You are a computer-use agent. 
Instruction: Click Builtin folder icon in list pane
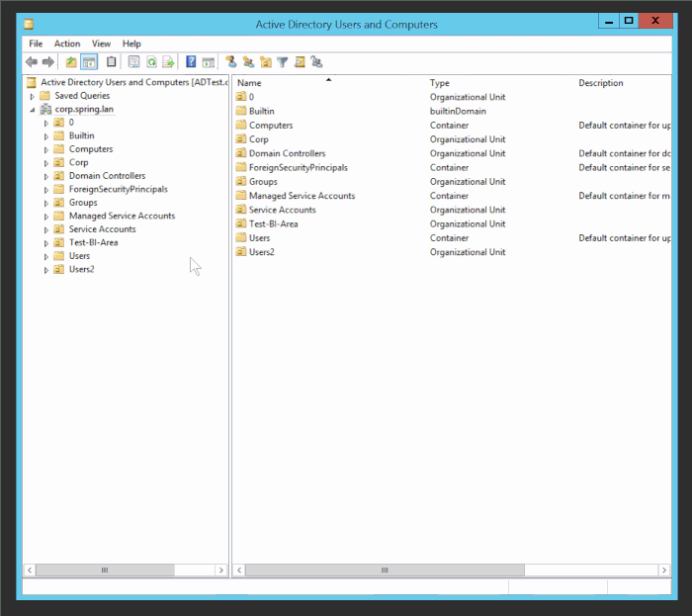(x=240, y=111)
